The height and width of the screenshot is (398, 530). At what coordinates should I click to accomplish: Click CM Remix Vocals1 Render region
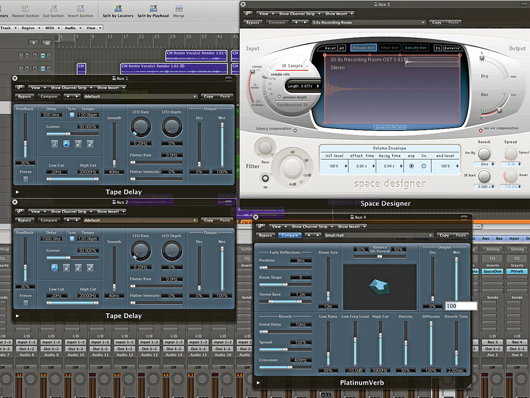click(173, 68)
